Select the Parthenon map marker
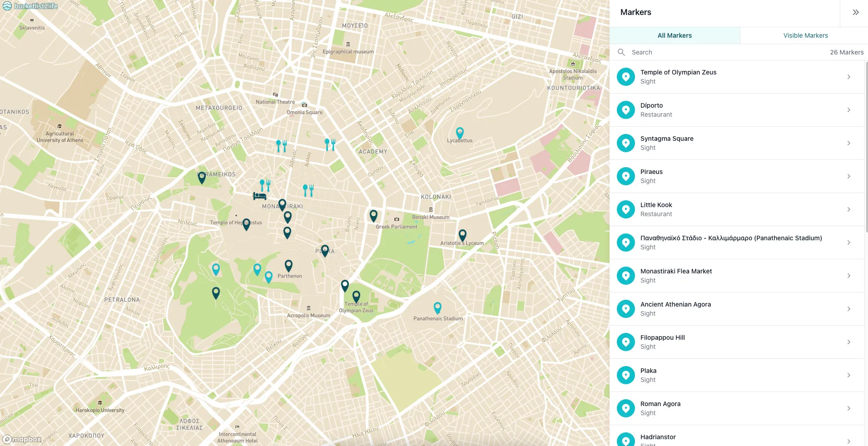 click(x=289, y=265)
